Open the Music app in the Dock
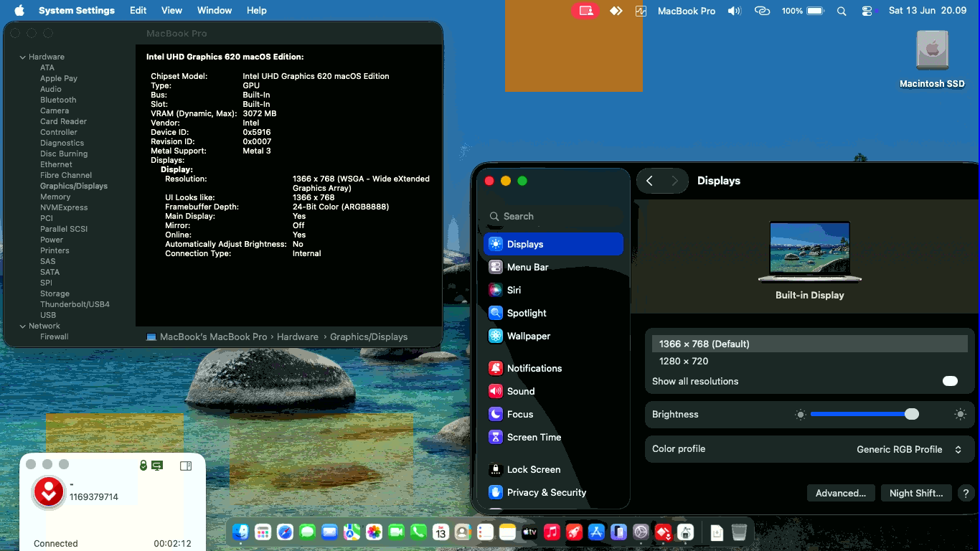 552,532
